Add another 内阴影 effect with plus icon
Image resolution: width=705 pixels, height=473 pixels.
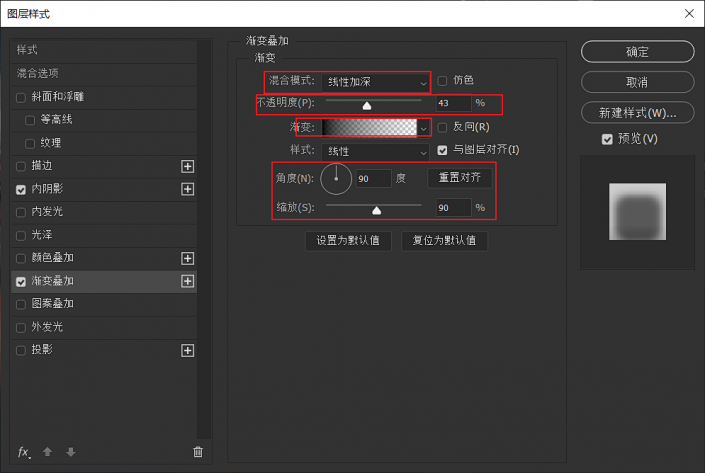pos(187,189)
